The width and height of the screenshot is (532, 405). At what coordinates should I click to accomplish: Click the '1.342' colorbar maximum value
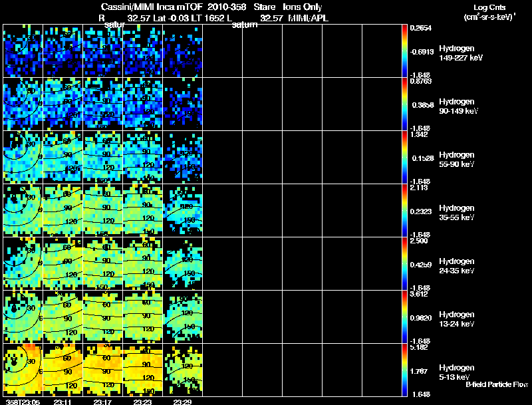click(x=419, y=134)
